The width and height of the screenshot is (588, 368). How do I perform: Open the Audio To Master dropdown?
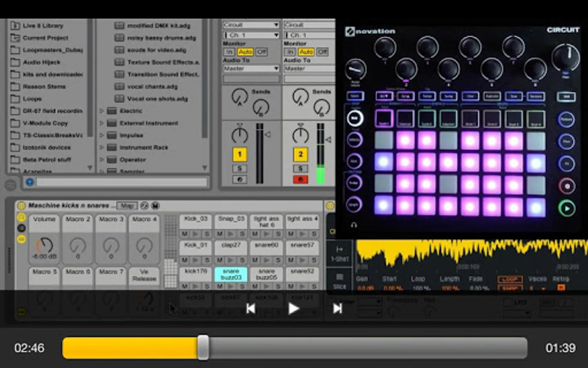click(251, 69)
